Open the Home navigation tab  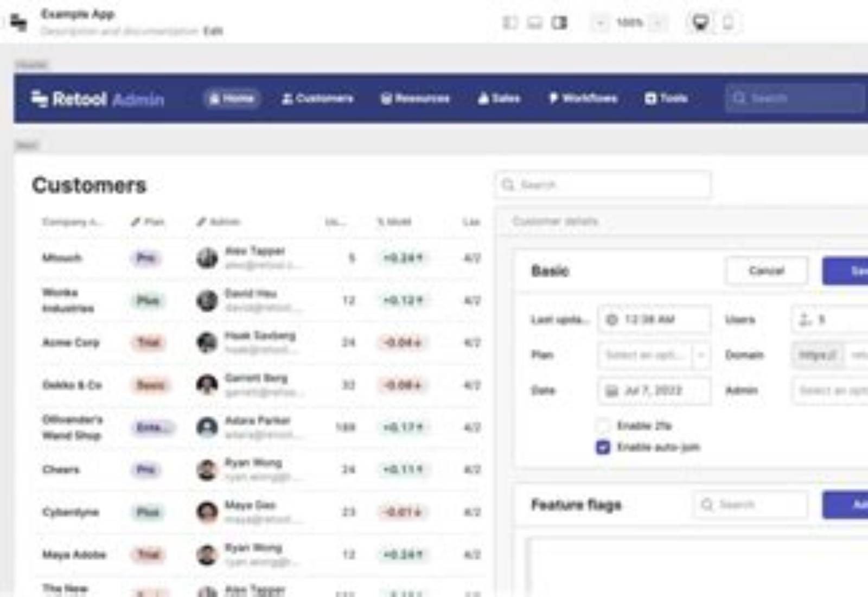coord(232,98)
